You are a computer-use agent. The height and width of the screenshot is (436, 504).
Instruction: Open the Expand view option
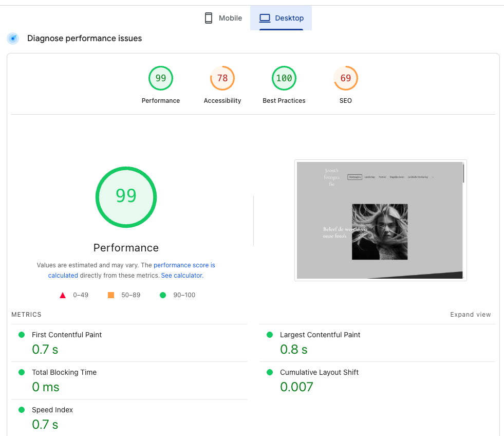point(470,314)
